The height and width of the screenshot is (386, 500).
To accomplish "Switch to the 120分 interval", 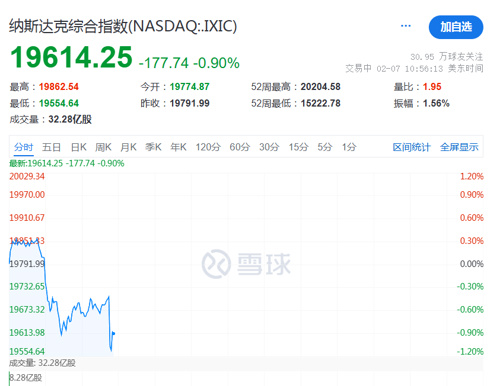I will (208, 147).
